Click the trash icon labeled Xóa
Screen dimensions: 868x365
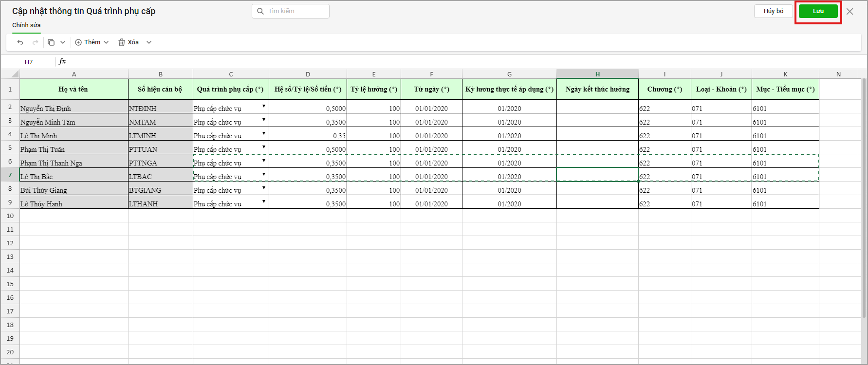(122, 42)
